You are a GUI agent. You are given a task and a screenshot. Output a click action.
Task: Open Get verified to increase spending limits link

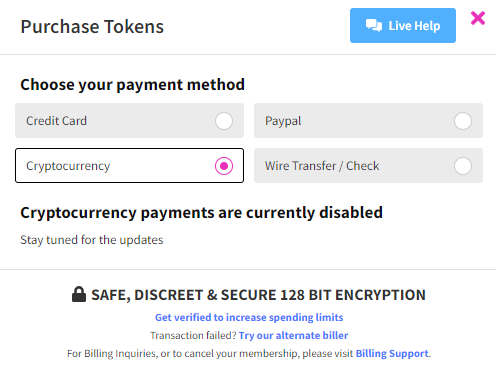coord(249,317)
